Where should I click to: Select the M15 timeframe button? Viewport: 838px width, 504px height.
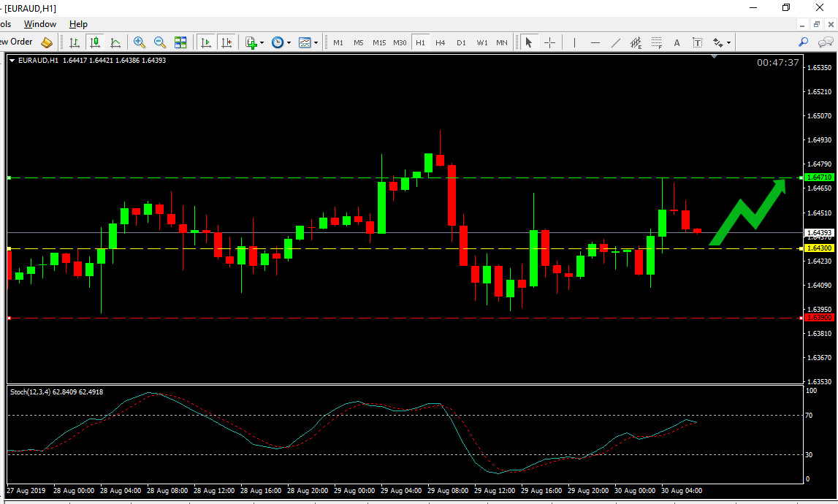(378, 42)
